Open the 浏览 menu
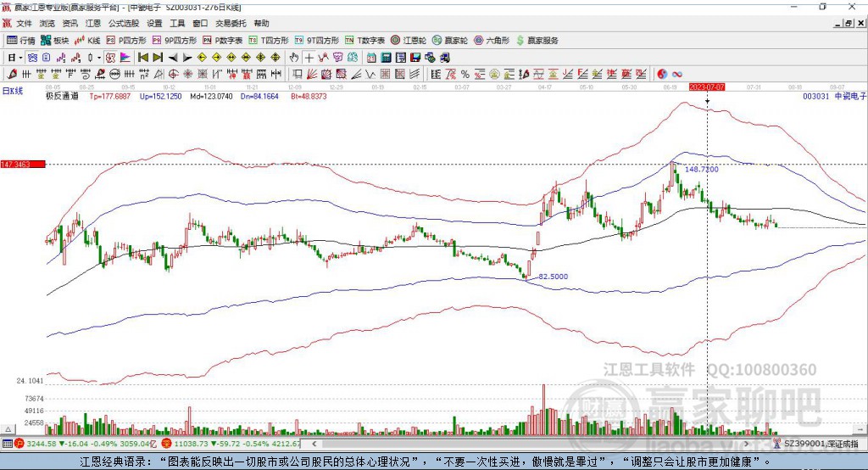This screenshot has height=470, width=868. click(47, 23)
